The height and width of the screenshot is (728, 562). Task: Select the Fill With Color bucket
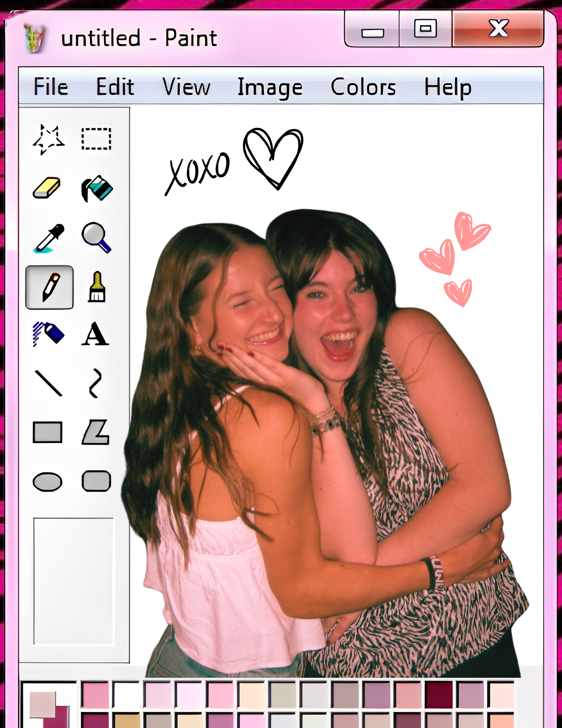(96, 188)
